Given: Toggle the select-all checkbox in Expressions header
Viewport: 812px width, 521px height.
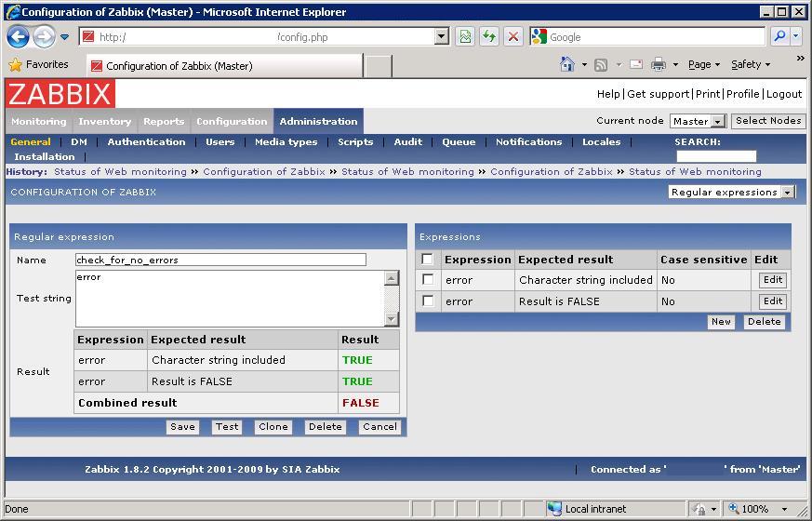Looking at the screenshot, I should click(427, 259).
